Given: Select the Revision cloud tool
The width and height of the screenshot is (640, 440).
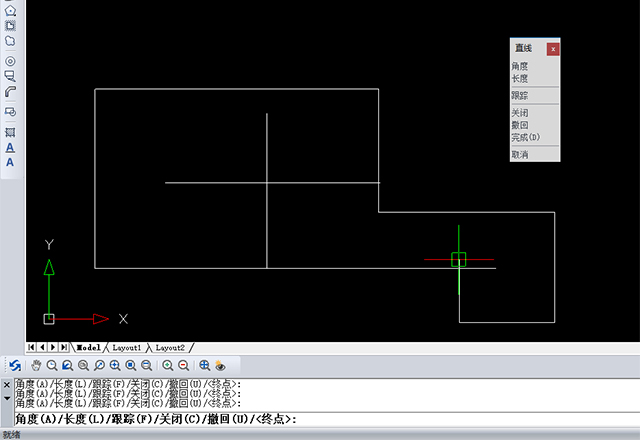Looking at the screenshot, I should pos(10,41).
